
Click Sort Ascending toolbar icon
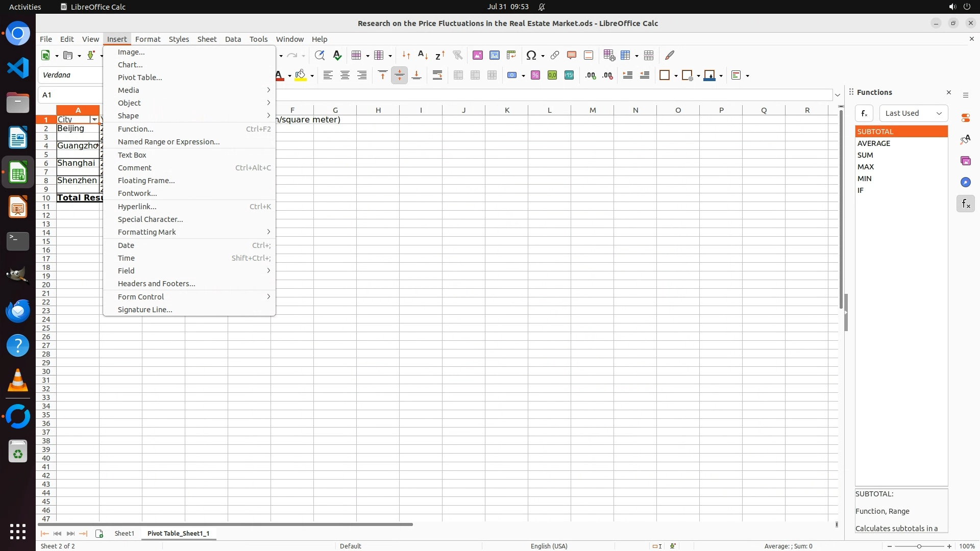point(423,55)
